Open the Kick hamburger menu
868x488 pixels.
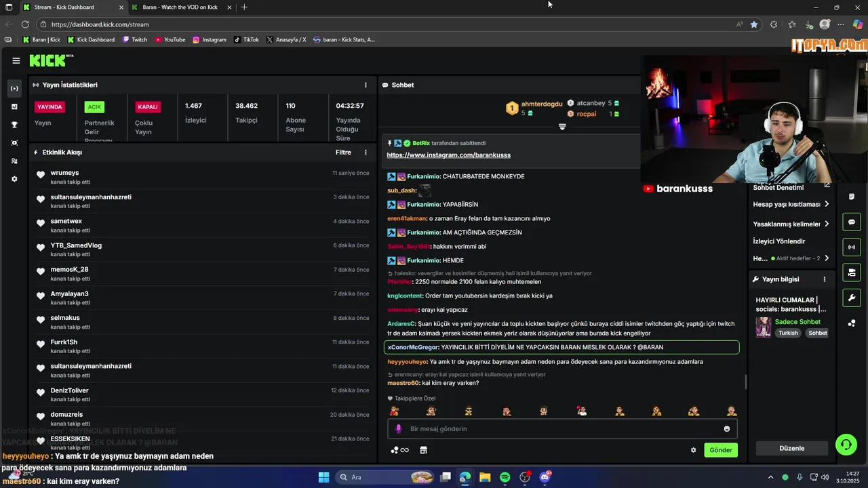[x=16, y=60]
